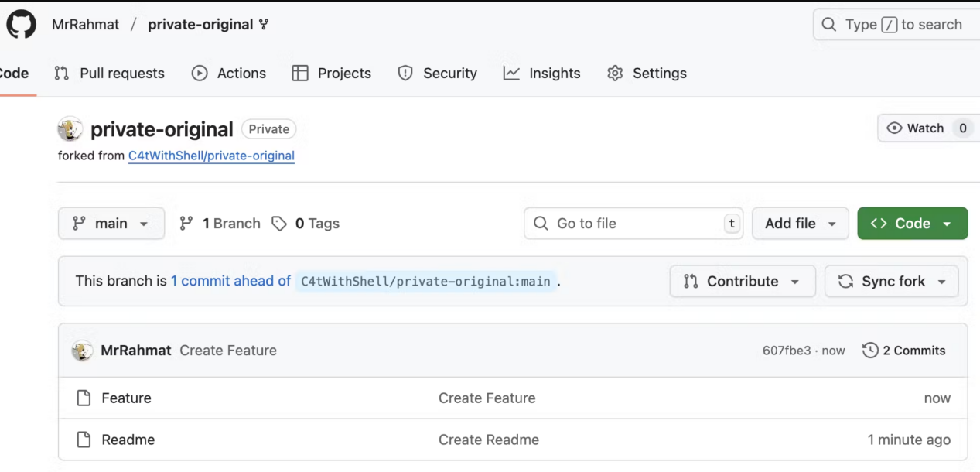Click the file icon next to Feature
Image resolution: width=980 pixels, height=472 pixels.
(x=84, y=398)
